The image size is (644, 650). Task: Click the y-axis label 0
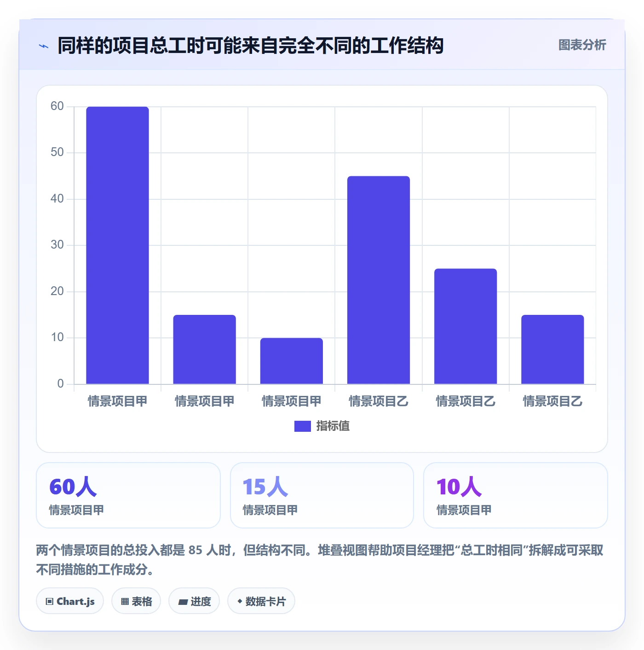click(x=60, y=383)
